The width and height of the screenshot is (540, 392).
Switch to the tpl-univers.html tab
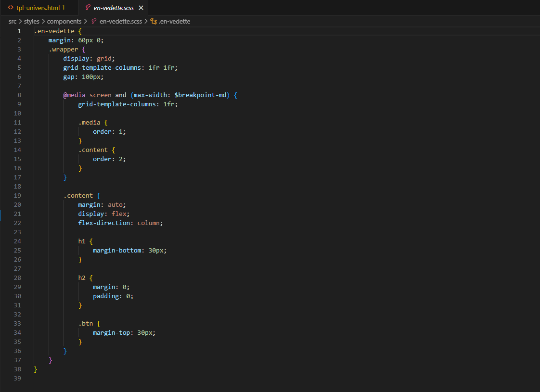pos(39,8)
